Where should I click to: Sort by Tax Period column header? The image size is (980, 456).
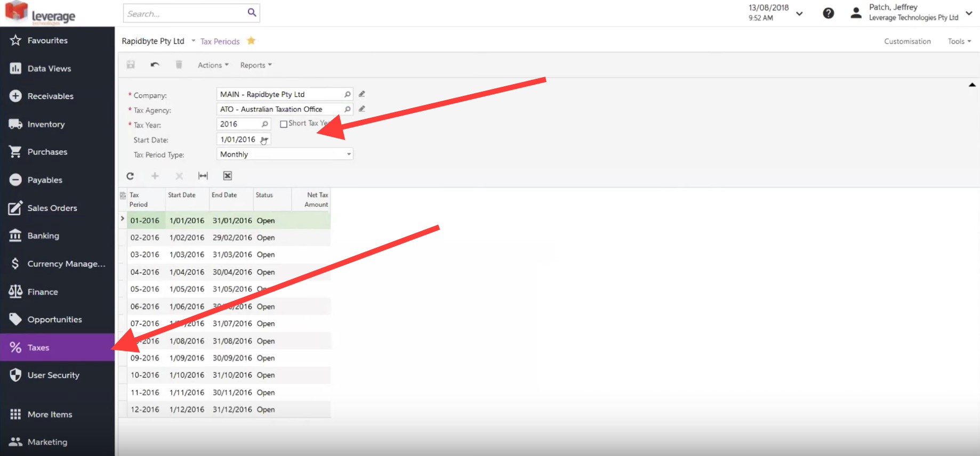click(x=146, y=200)
